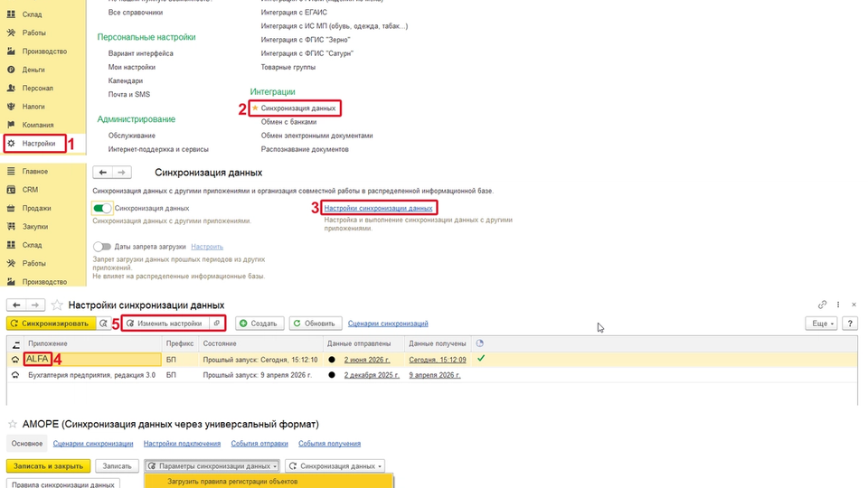Open the Еще dropdown menu

pos(822,324)
